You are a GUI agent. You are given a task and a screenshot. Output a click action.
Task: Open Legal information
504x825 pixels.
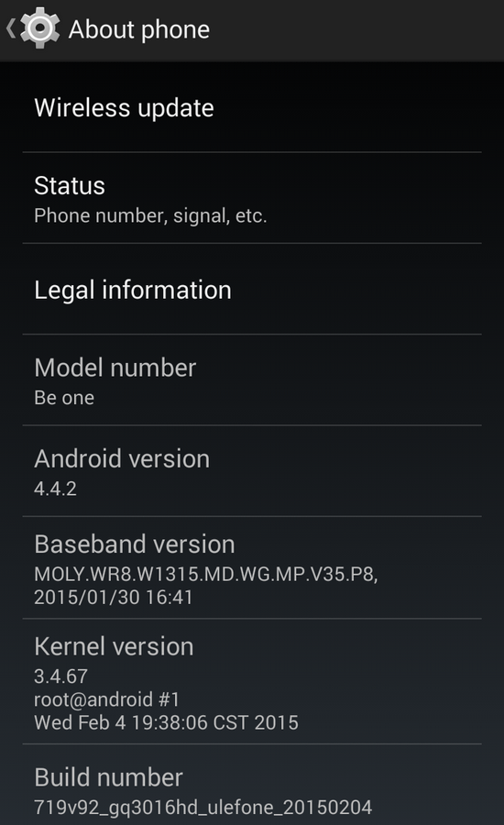(252, 290)
